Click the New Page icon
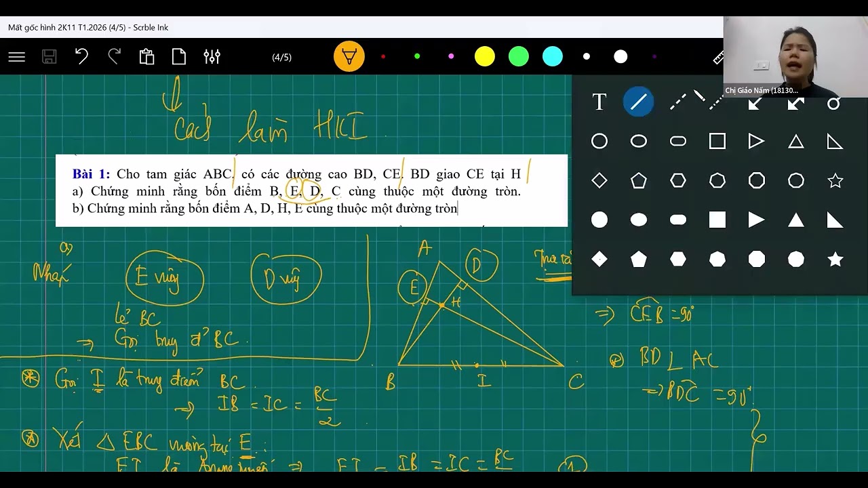 (x=179, y=56)
